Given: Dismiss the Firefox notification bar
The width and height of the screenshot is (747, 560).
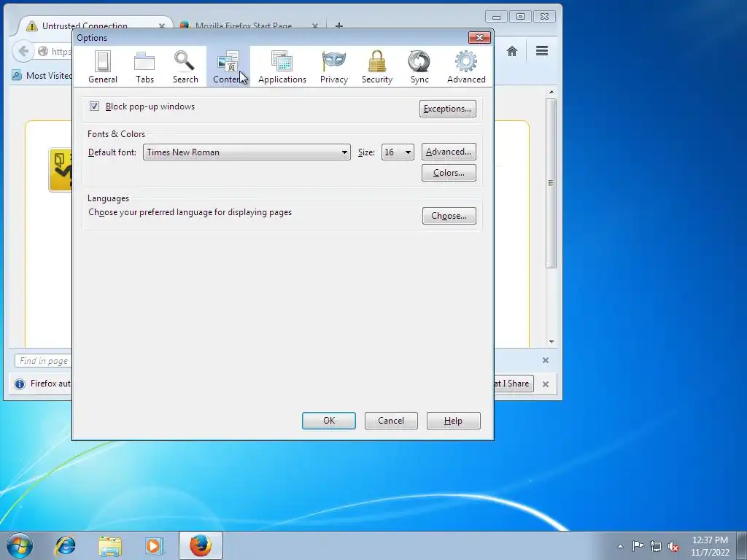Looking at the screenshot, I should pyautogui.click(x=546, y=384).
